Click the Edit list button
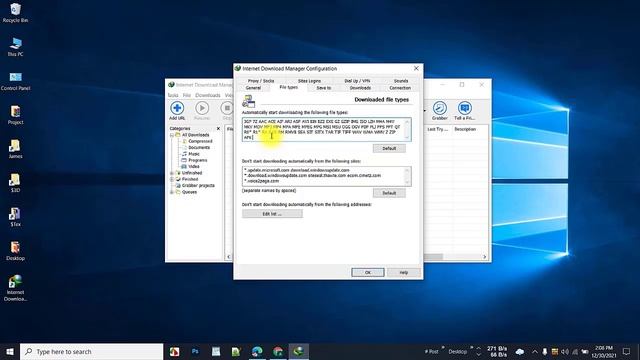The width and height of the screenshot is (640, 360). click(272, 213)
